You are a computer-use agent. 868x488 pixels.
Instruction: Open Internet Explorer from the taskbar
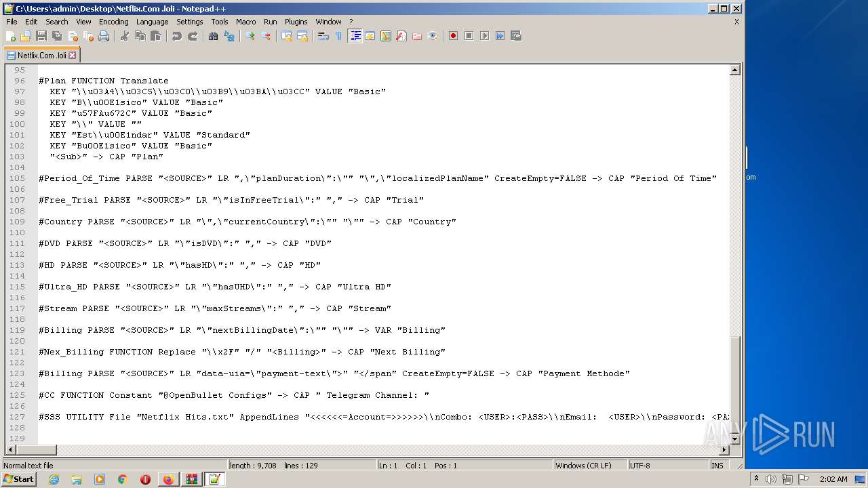coord(54,479)
